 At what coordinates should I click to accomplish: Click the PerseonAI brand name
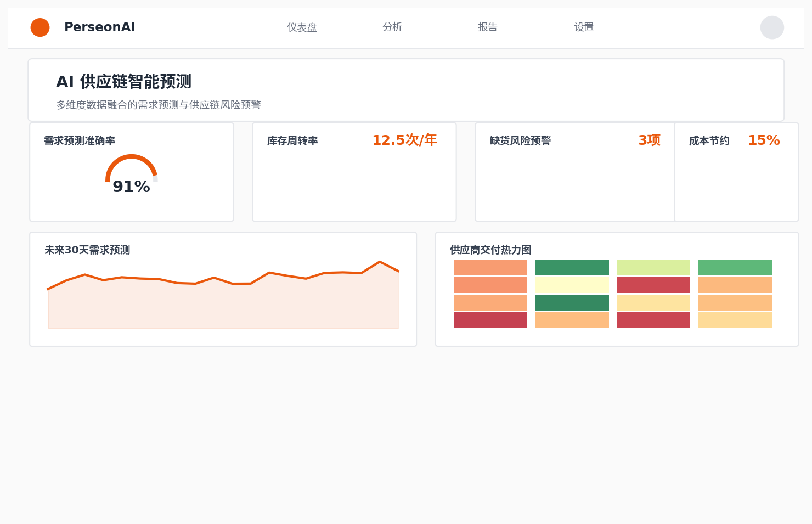tap(100, 27)
